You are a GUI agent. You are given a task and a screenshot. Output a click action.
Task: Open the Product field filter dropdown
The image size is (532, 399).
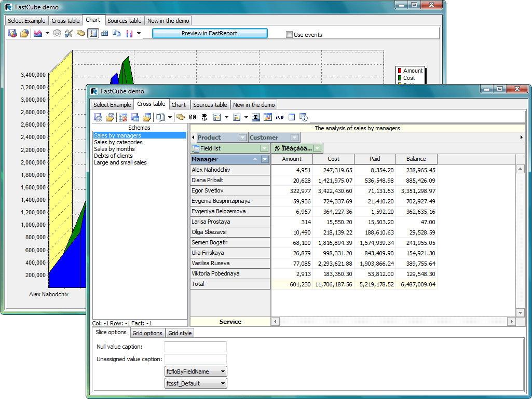(x=242, y=137)
